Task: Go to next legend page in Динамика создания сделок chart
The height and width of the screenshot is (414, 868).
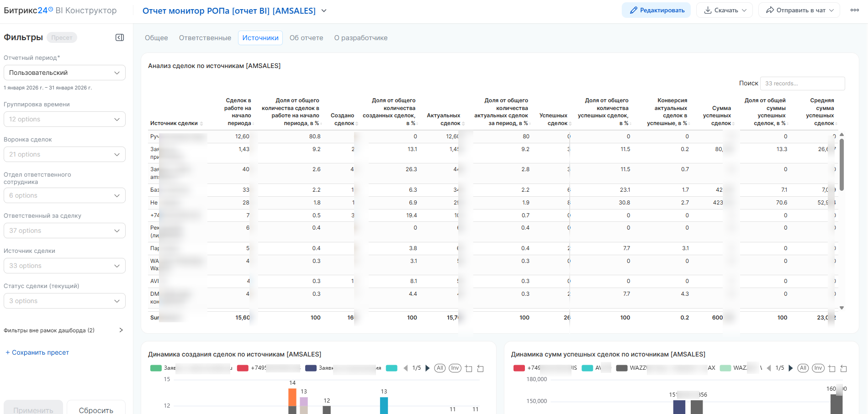Action: click(x=428, y=368)
